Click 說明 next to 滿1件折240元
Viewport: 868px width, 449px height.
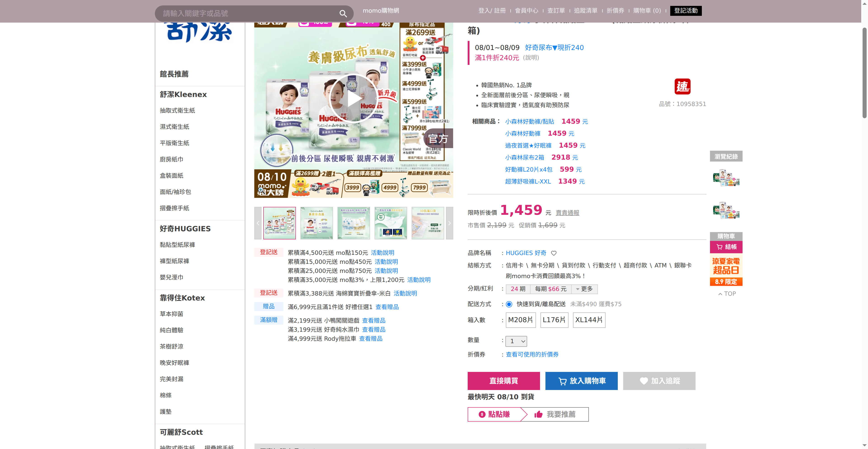(x=531, y=58)
